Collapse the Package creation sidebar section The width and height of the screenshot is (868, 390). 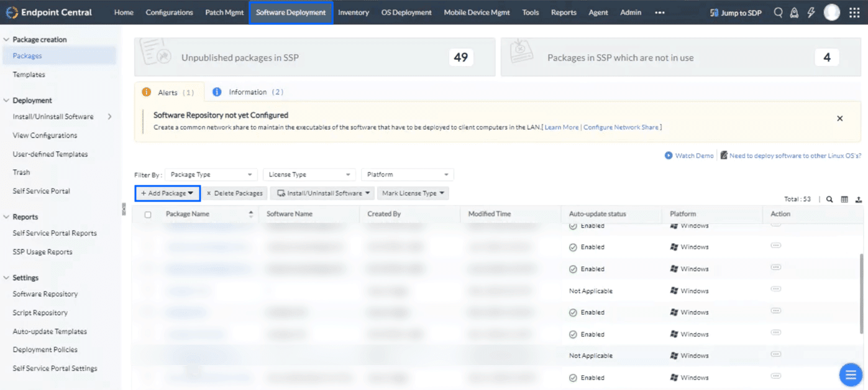pos(6,40)
